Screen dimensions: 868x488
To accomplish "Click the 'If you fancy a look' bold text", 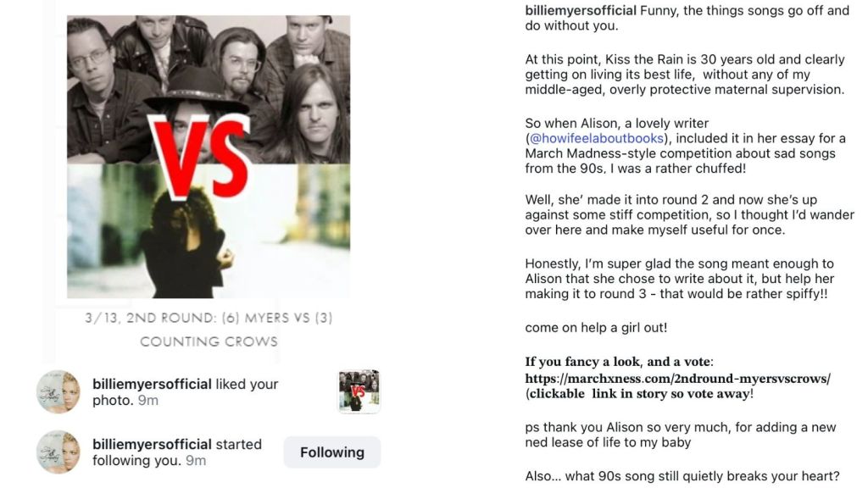I will click(619, 362).
